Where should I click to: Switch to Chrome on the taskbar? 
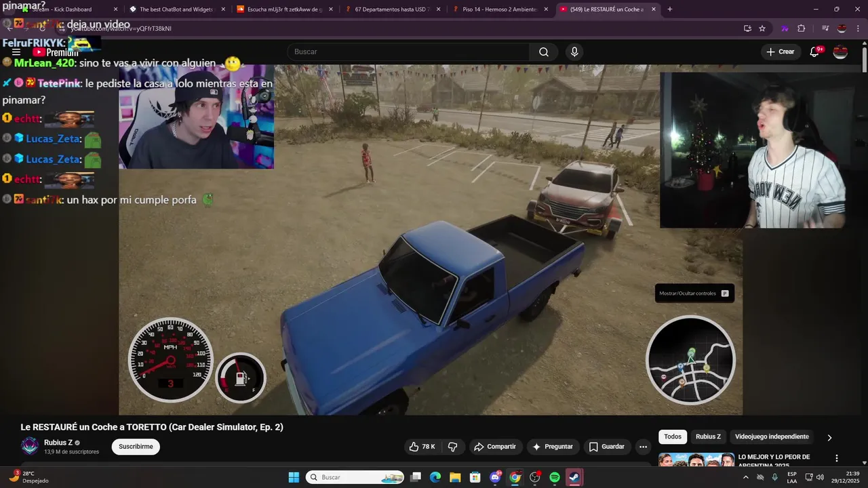point(515,477)
